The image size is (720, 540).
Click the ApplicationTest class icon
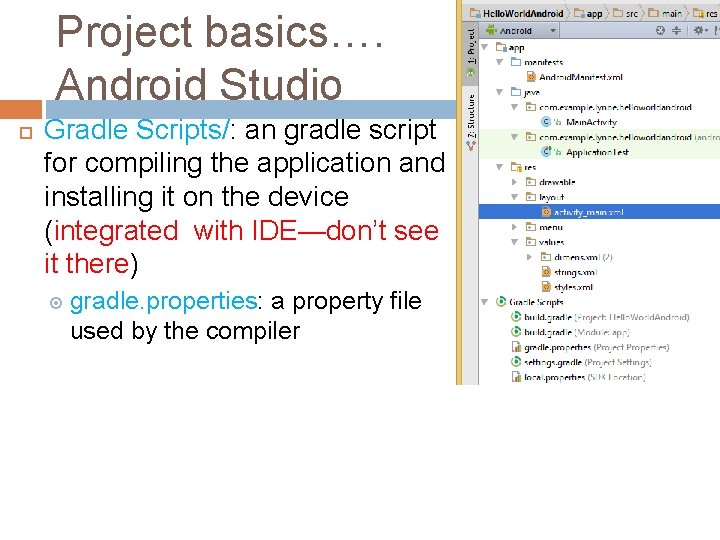(x=546, y=152)
